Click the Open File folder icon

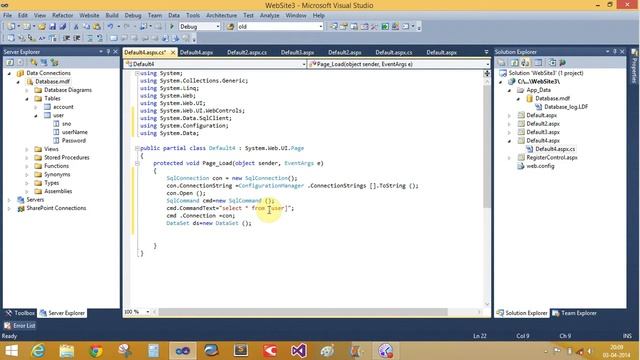coord(42,27)
